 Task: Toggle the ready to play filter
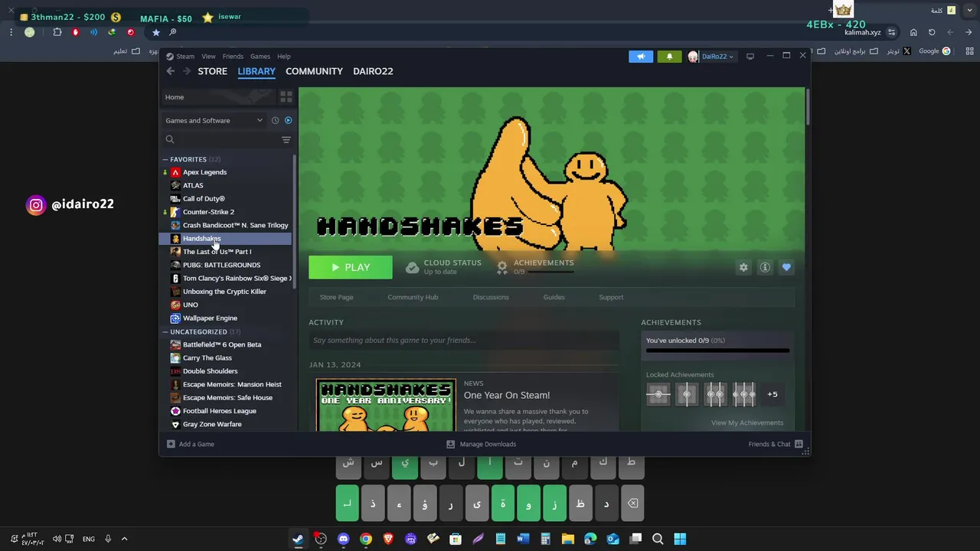tap(288, 120)
